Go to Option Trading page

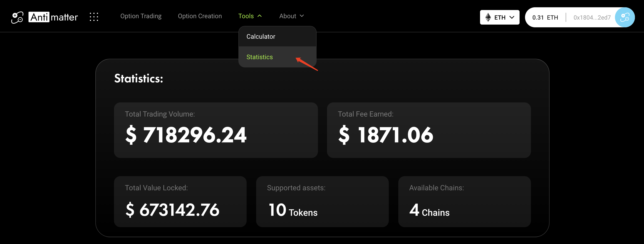pyautogui.click(x=141, y=16)
